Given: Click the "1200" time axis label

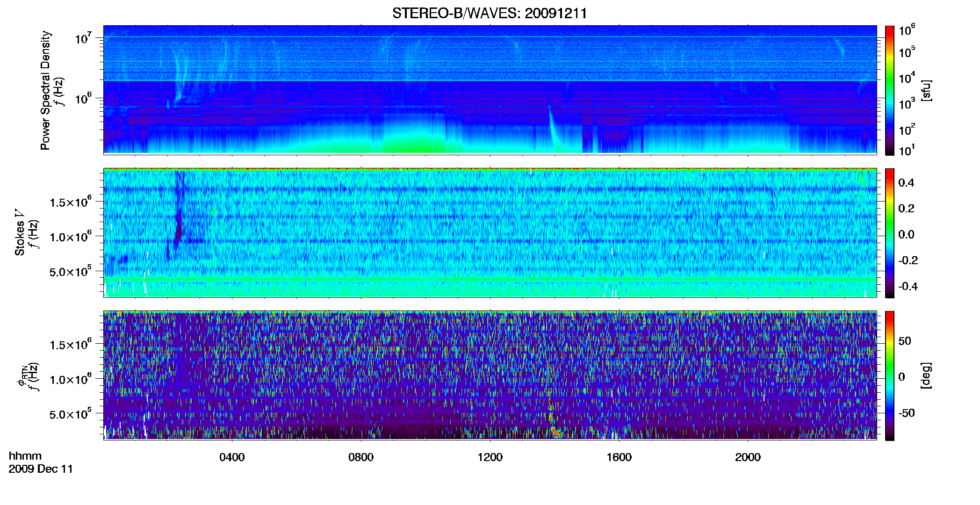Looking at the screenshot, I should (490, 457).
